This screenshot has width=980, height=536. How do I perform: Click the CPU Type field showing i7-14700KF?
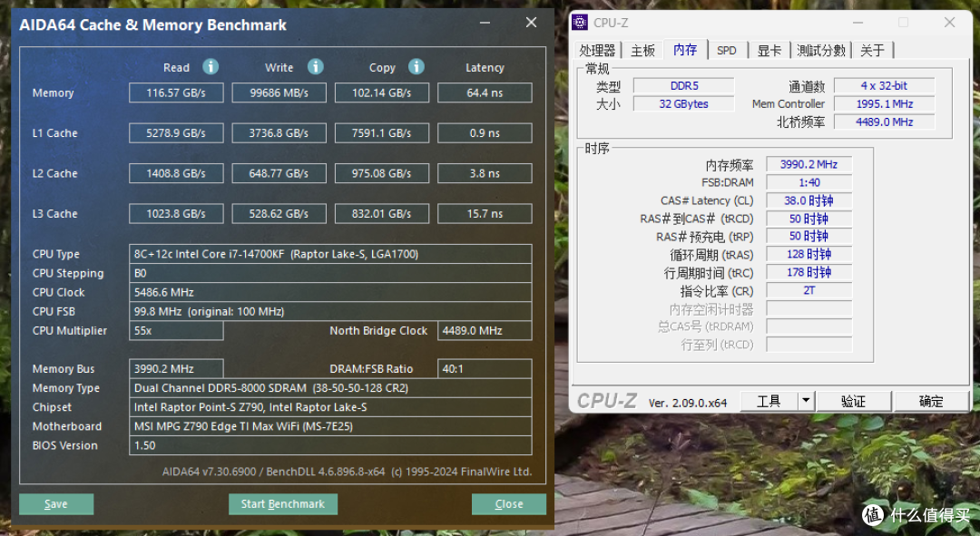coord(330,254)
